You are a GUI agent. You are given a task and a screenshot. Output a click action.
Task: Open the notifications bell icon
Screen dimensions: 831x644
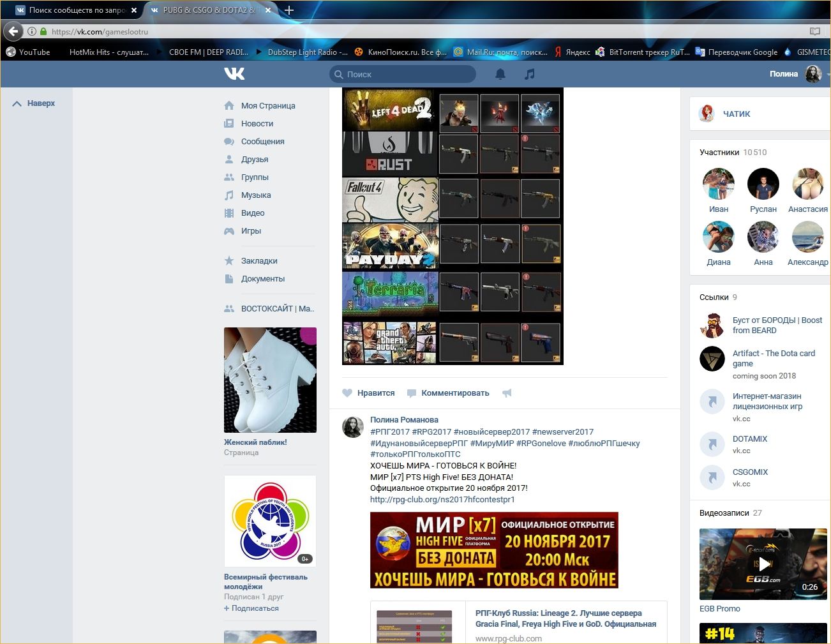pyautogui.click(x=500, y=74)
